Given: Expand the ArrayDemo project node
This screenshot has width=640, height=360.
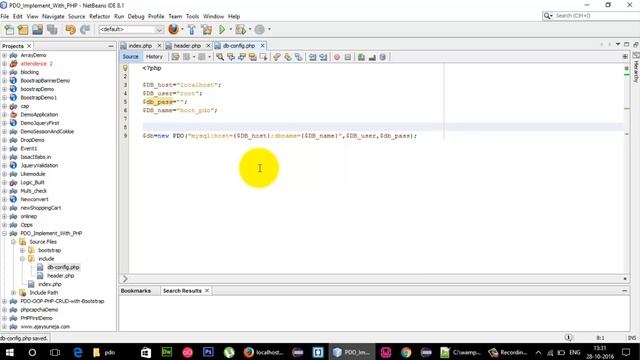Looking at the screenshot, I should click(x=4, y=55).
